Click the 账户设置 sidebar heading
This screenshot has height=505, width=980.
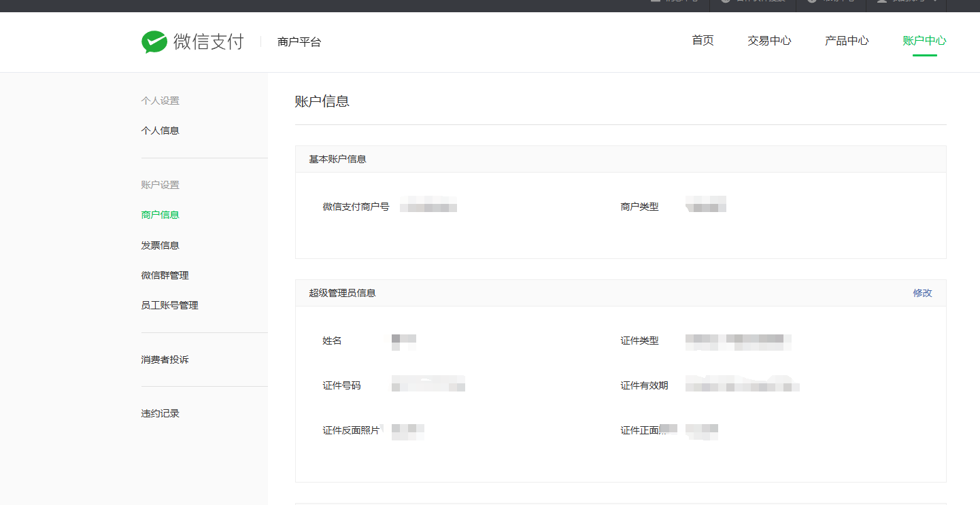(x=160, y=185)
